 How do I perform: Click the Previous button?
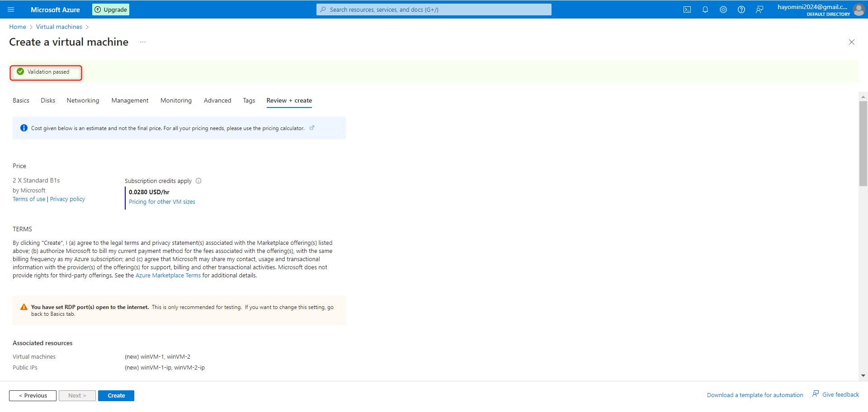coord(33,396)
